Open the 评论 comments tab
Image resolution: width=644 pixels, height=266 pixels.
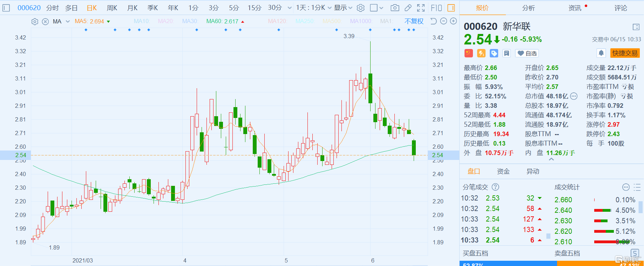621,8
